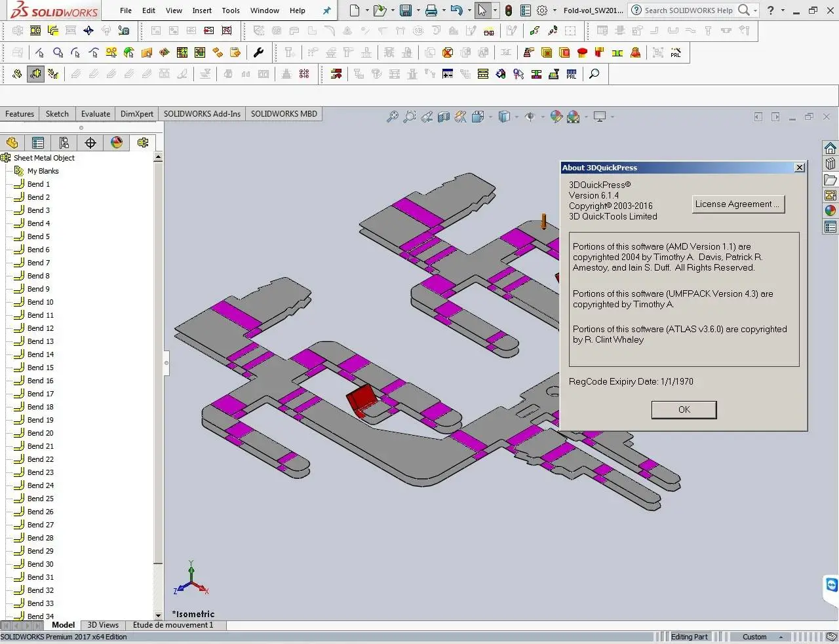The image size is (839, 644).
Task: Toggle the selected blank-layout icon in third toolbar row
Action: tap(35, 74)
